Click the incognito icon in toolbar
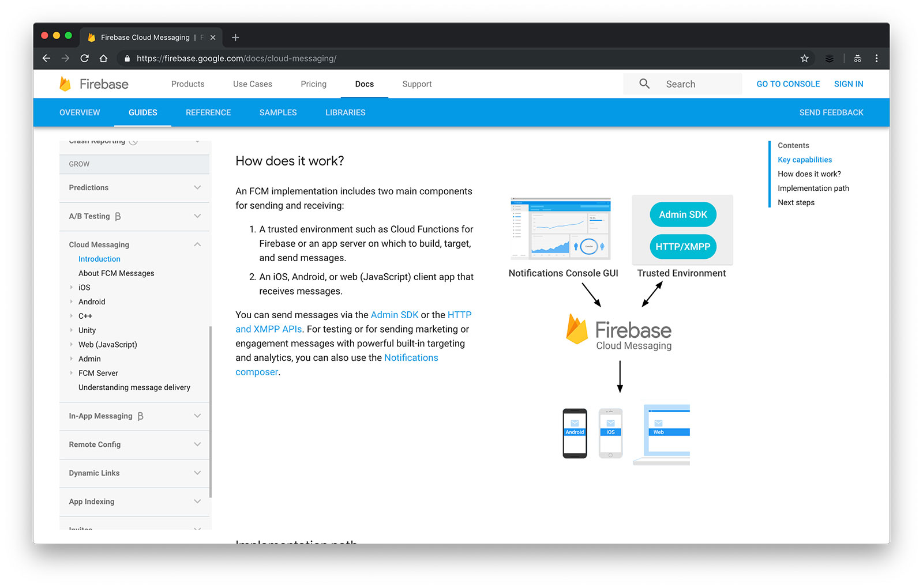Screen dimensions: 923x588 pyautogui.click(x=857, y=58)
